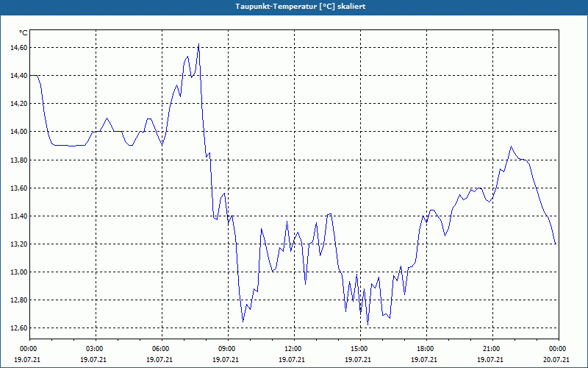Click the chart title "Taupunkt-Temperatur [°C] skaliert"
The width and height of the screenshot is (588, 368).
click(x=301, y=7)
